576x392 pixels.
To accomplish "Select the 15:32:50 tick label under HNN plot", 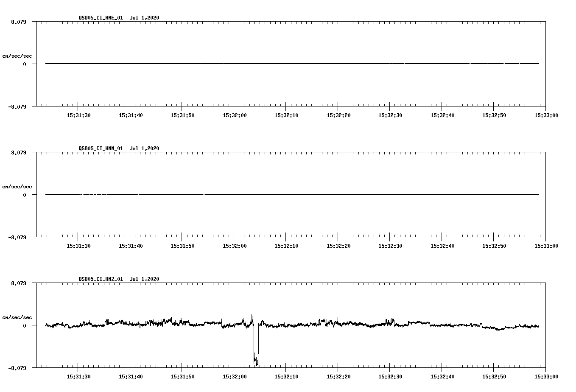I will pos(494,246).
